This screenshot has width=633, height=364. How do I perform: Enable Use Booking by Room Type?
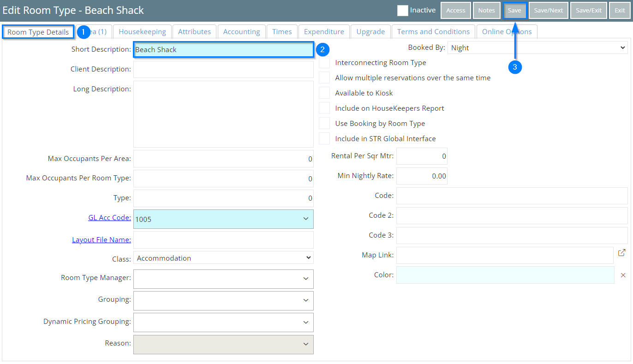point(325,124)
